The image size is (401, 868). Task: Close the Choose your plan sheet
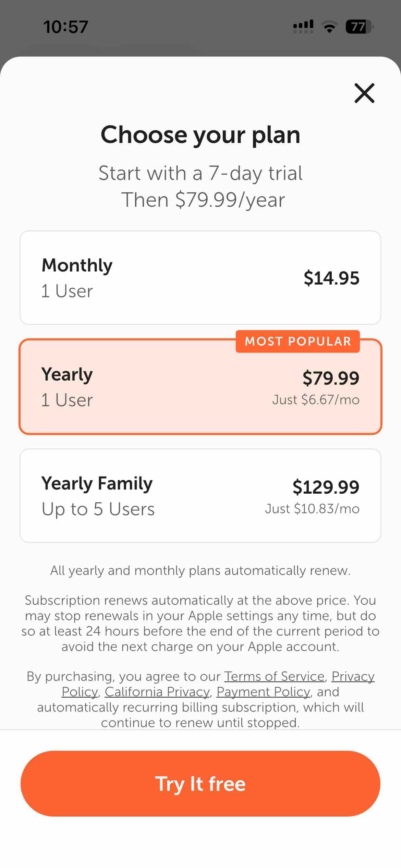tap(364, 93)
